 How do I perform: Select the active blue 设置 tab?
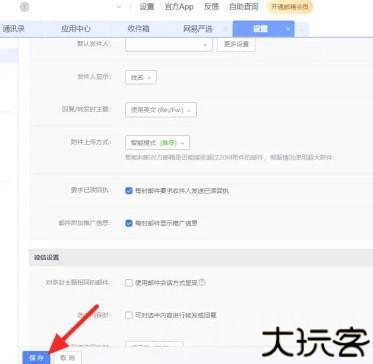(x=263, y=29)
